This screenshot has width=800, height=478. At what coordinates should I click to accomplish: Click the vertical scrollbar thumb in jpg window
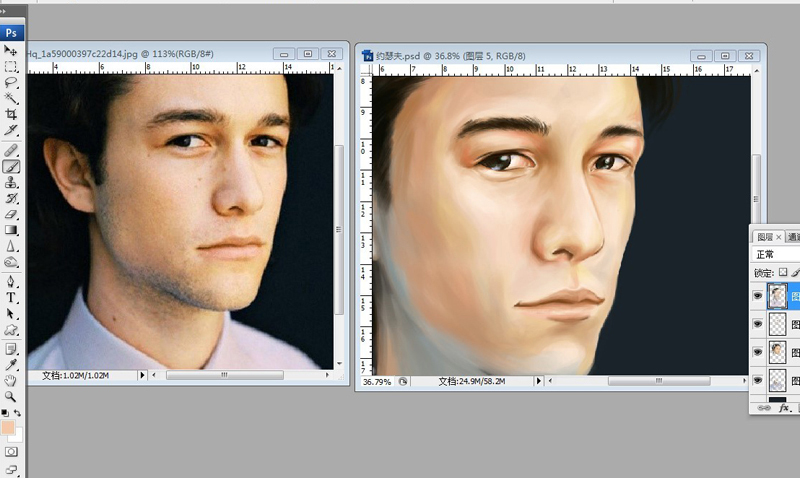click(x=339, y=230)
